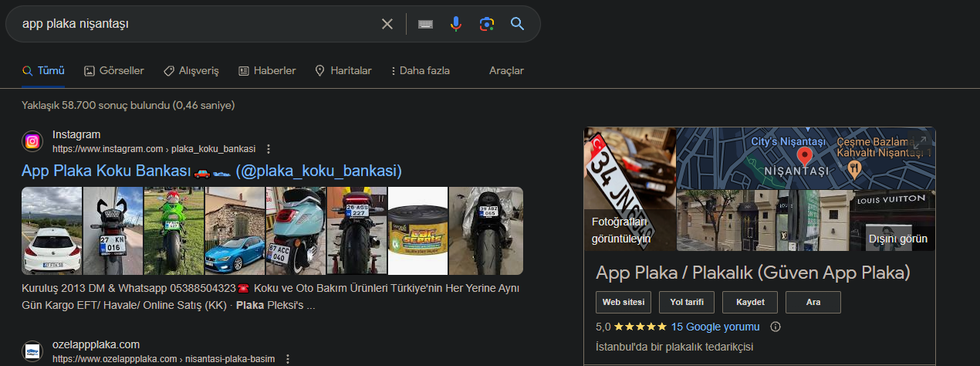980x366 pixels.
Task: Click the red Nişantaşı map pin
Action: (x=804, y=156)
